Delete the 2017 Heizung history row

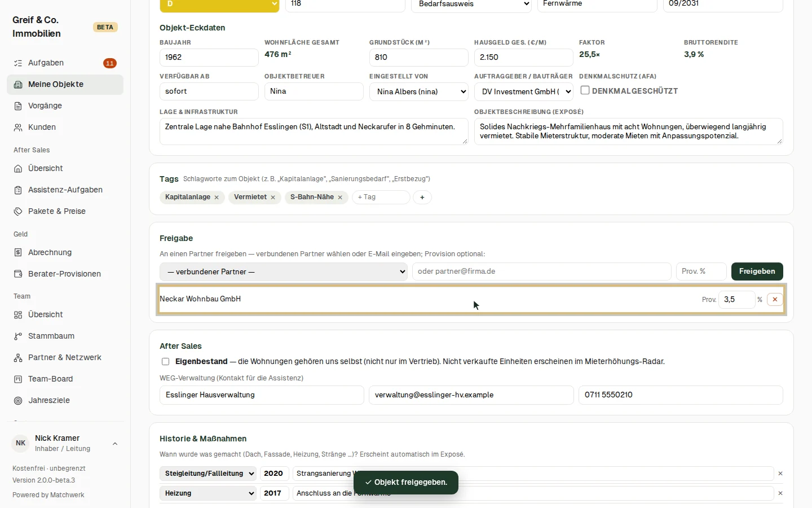(780, 493)
